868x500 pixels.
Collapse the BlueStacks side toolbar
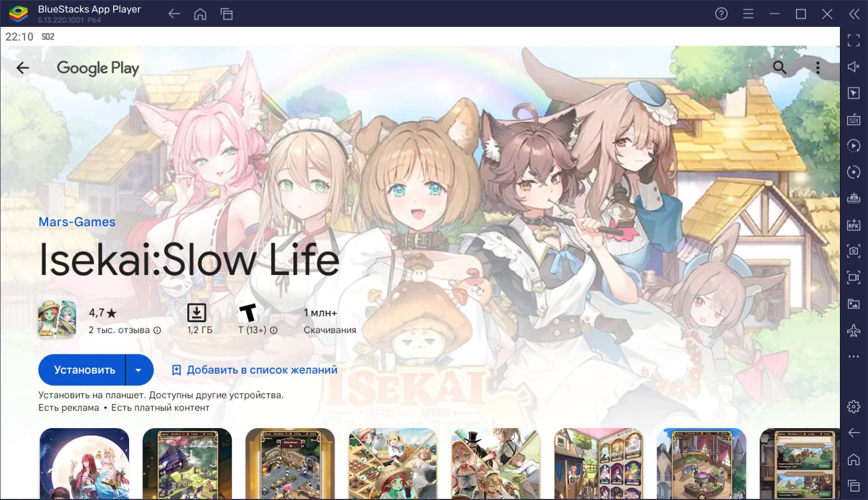tap(854, 14)
